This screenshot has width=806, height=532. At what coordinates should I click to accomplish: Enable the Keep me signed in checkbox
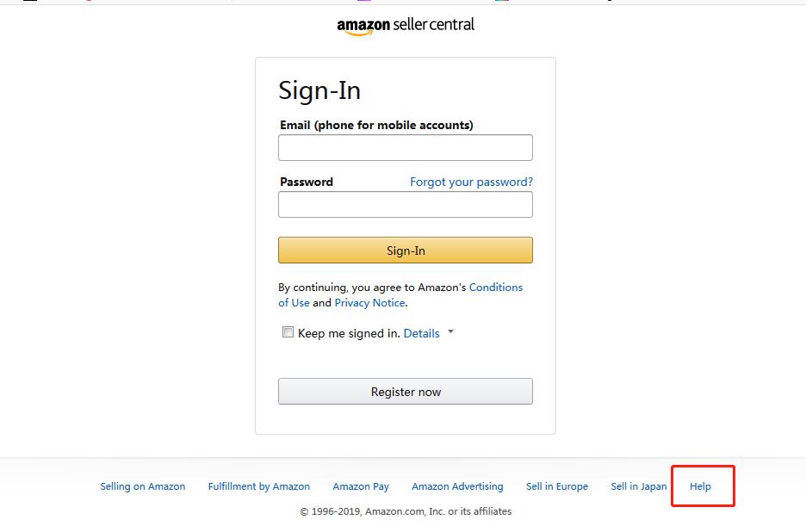pos(288,332)
